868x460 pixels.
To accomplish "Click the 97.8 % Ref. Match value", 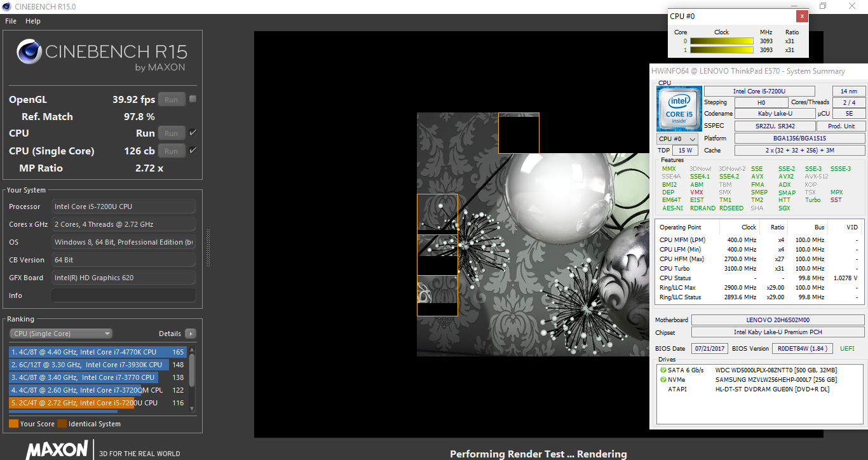I will click(x=139, y=117).
